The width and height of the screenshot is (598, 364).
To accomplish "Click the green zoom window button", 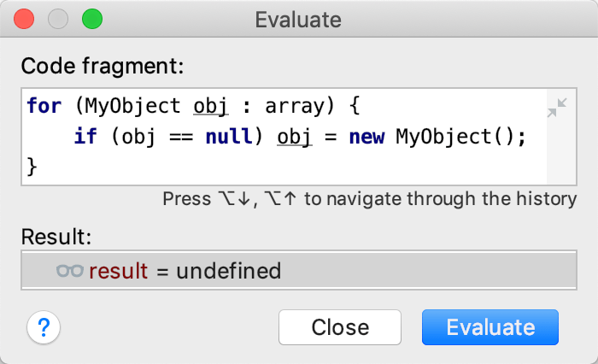I will pyautogui.click(x=92, y=19).
